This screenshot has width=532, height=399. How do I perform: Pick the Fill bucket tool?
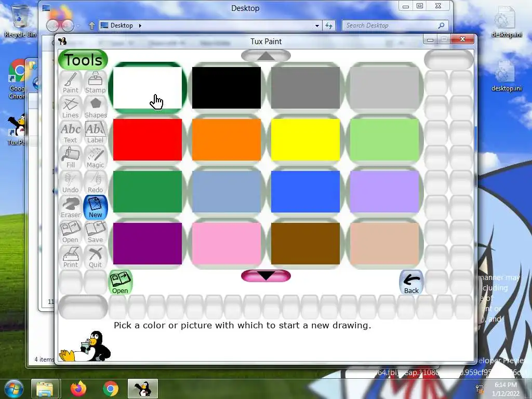pos(71,158)
